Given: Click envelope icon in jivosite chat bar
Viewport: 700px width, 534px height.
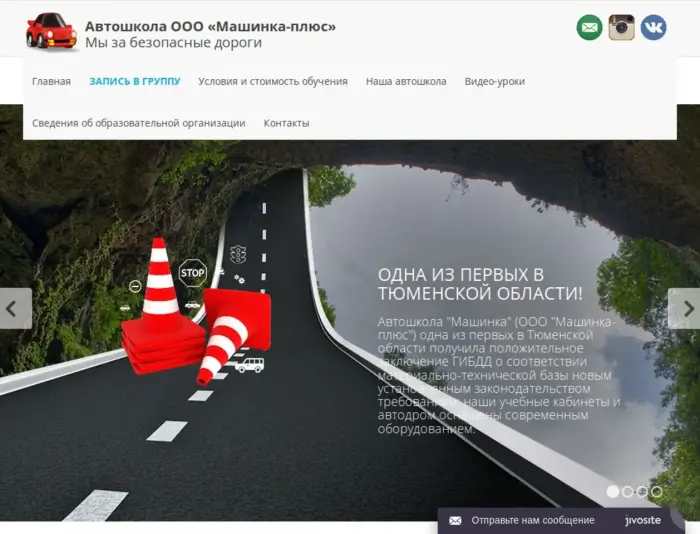Looking at the screenshot, I should [x=456, y=521].
